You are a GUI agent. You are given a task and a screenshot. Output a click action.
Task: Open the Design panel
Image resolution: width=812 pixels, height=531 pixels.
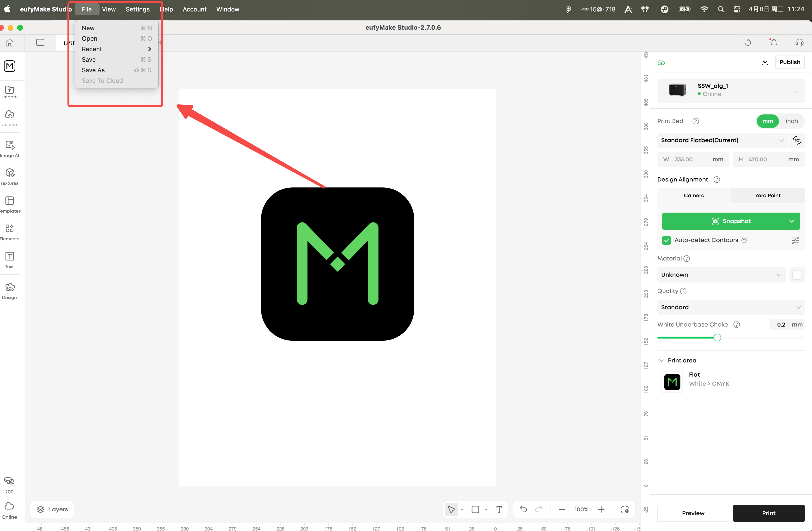click(10, 291)
